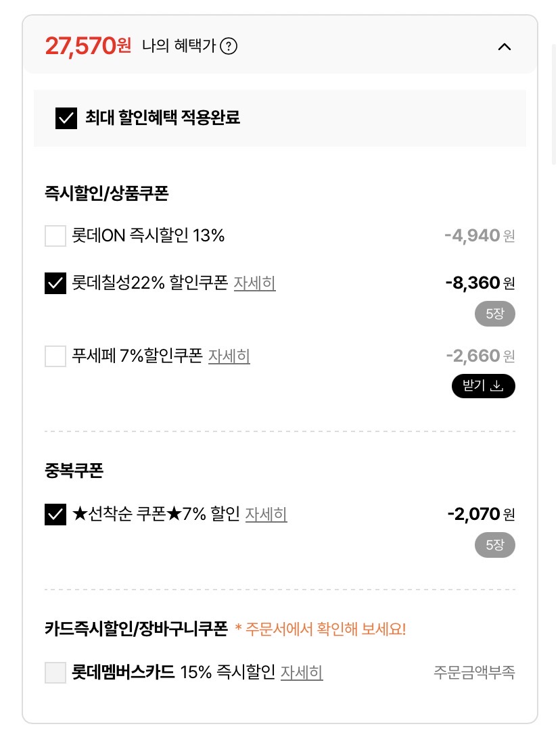Check the 롯데ON 즉시할인 13% checkbox
This screenshot has height=739, width=560.
click(55, 236)
